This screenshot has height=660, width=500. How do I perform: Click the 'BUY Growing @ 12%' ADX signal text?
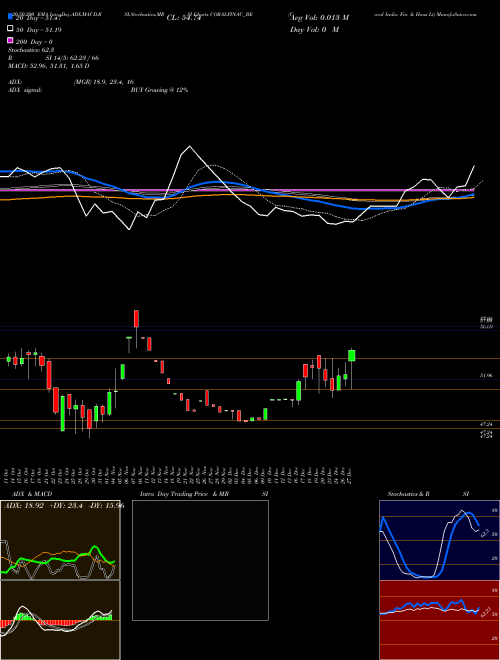(159, 90)
